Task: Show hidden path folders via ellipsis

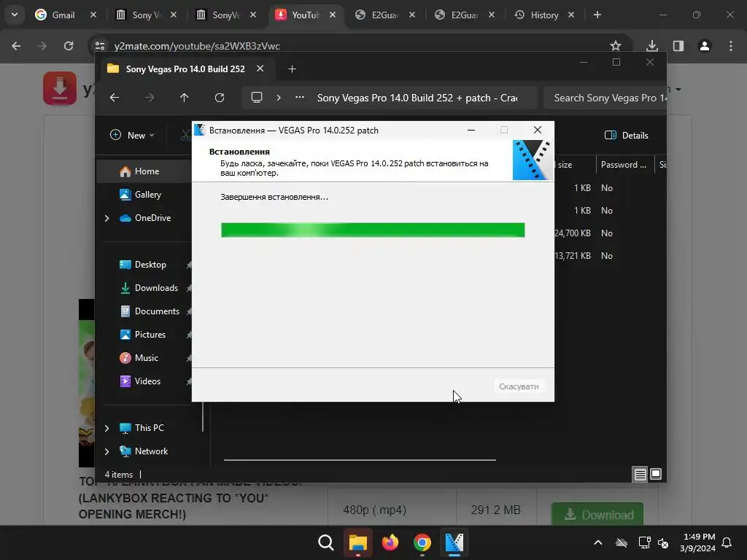Action: click(x=300, y=98)
